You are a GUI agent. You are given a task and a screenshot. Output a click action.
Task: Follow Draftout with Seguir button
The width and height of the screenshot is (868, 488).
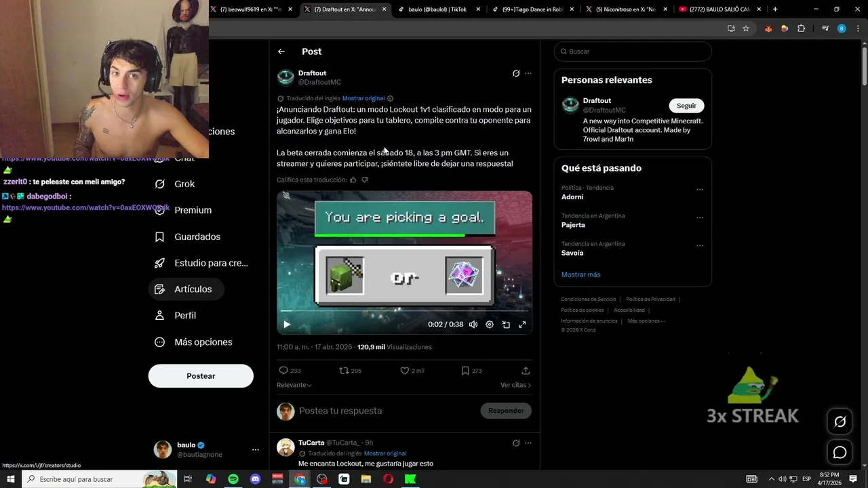coord(686,106)
